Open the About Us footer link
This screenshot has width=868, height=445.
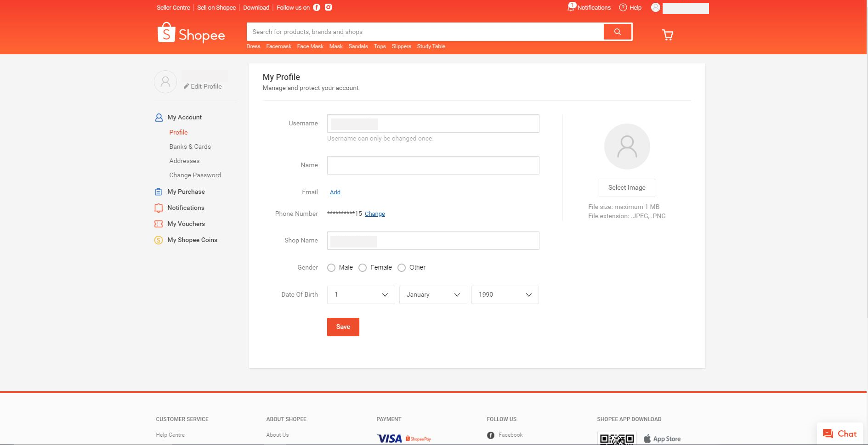[x=278, y=435]
